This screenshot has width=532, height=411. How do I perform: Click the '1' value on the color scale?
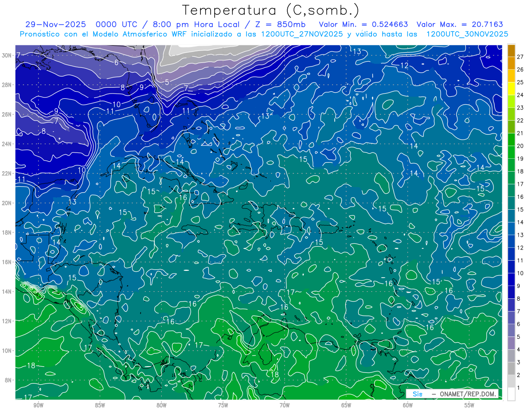[x=519, y=388]
